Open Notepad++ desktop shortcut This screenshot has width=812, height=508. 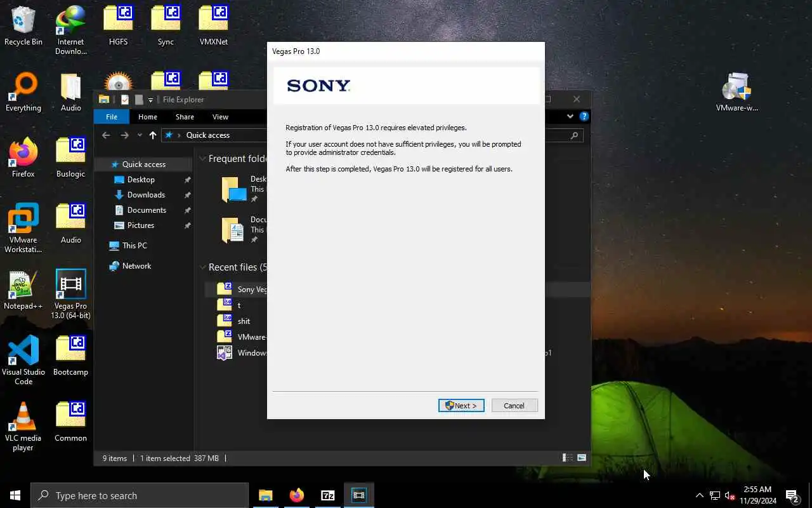23,290
